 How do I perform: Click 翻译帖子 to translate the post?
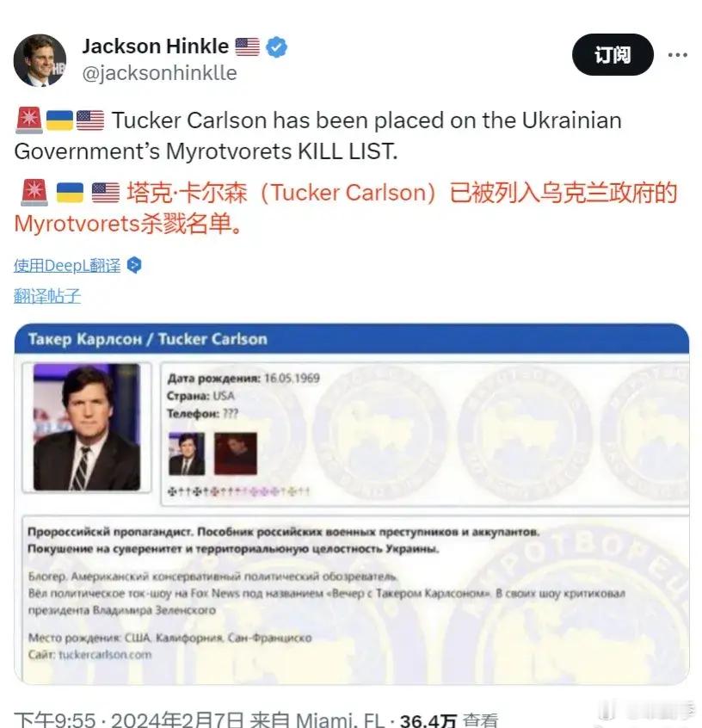[47, 296]
